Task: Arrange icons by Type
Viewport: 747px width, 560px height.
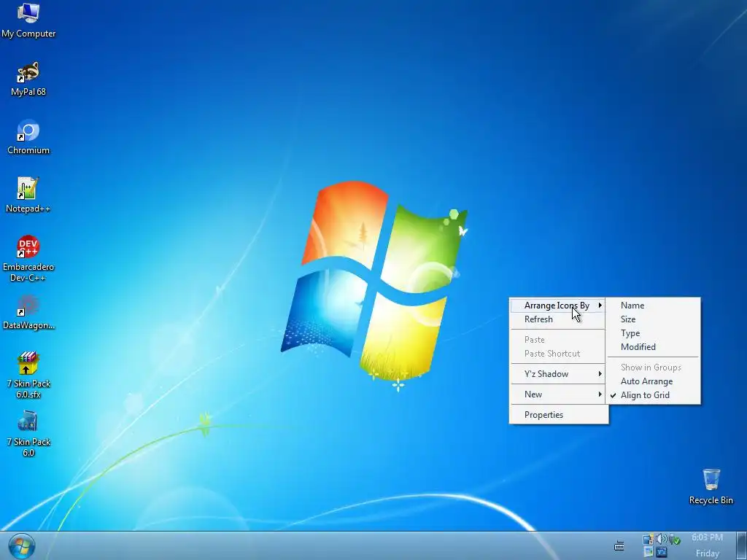Action: [x=653, y=333]
